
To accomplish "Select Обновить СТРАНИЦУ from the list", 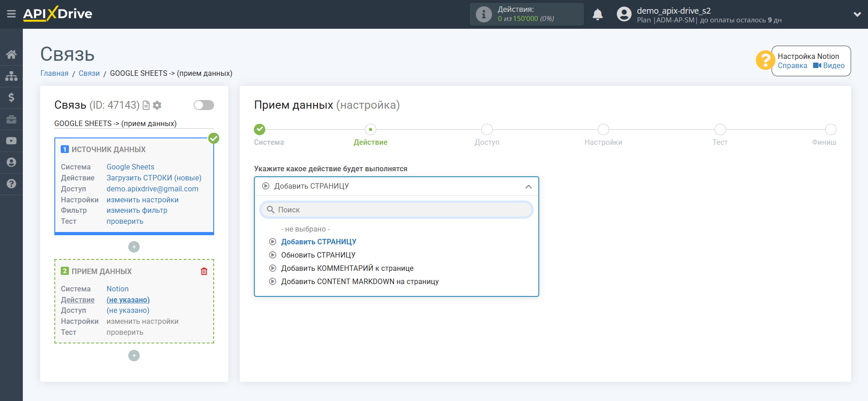I will tap(318, 255).
